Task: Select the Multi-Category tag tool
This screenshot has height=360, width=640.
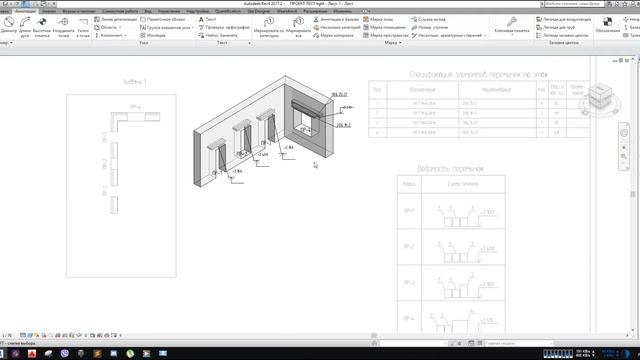Action: tap(337, 27)
